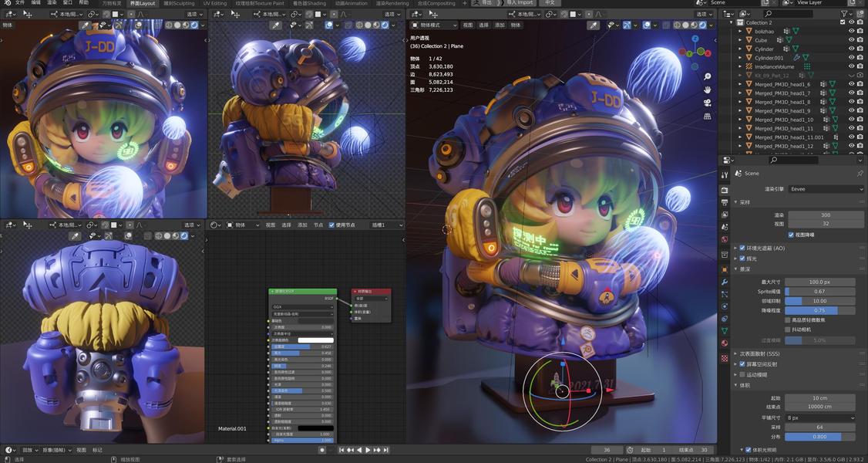Pin the Scene properties panel
This screenshot has height=463, width=868.
[x=860, y=174]
